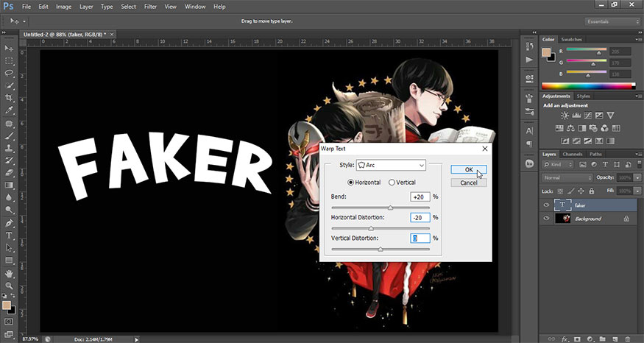Click the Create new layer icon
644x343 pixels.
click(615, 339)
